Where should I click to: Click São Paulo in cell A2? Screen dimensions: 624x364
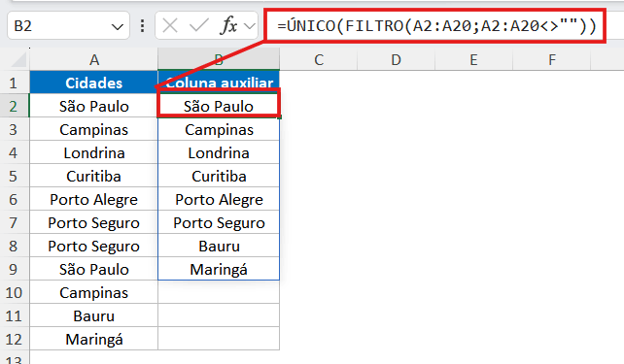[x=94, y=106]
